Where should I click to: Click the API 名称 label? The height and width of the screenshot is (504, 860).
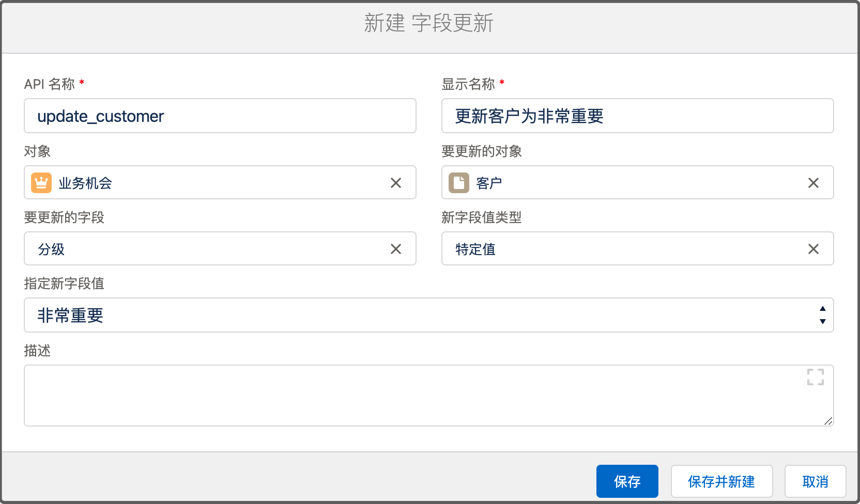point(50,84)
